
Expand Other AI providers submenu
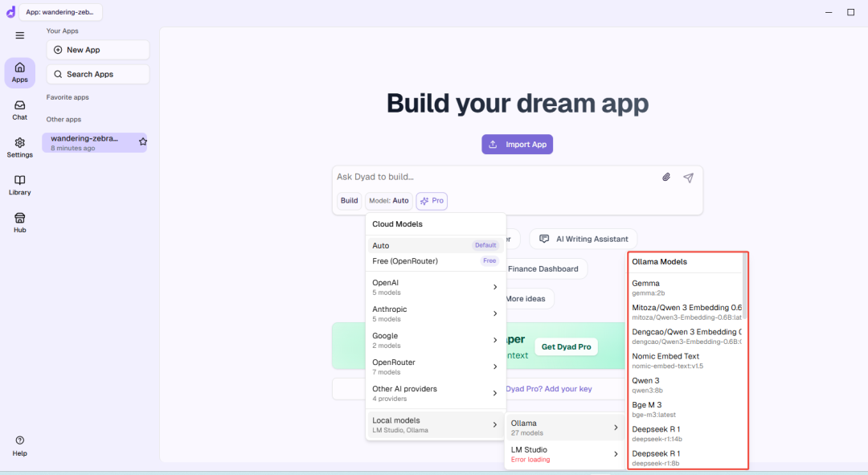pyautogui.click(x=435, y=393)
